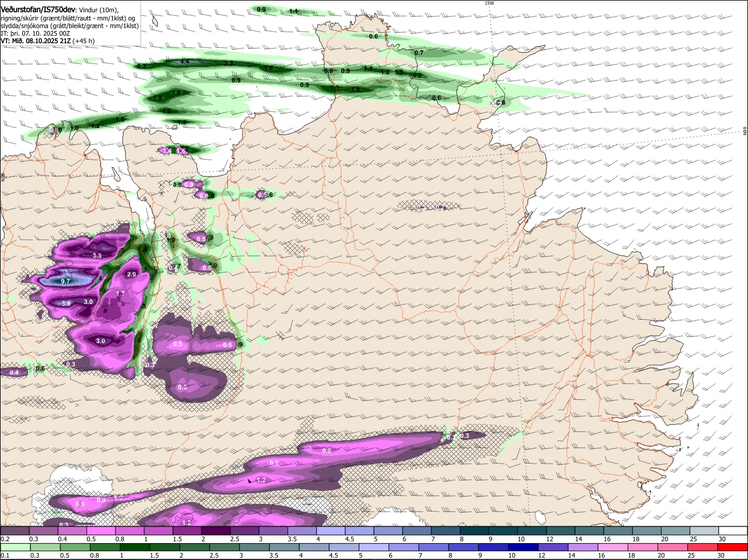748x560 pixels.
Task: Click pale green swatch between 0.1 and 0.3
Action: point(16,547)
